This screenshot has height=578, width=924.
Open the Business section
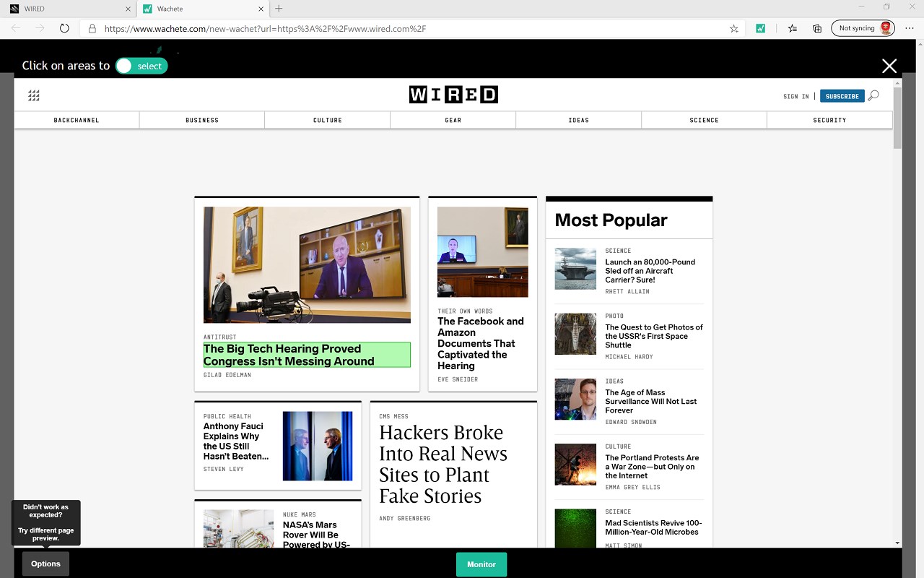202,120
